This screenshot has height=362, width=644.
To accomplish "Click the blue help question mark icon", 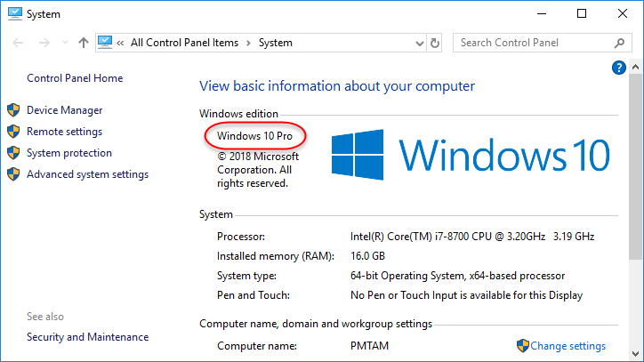I will [619, 68].
